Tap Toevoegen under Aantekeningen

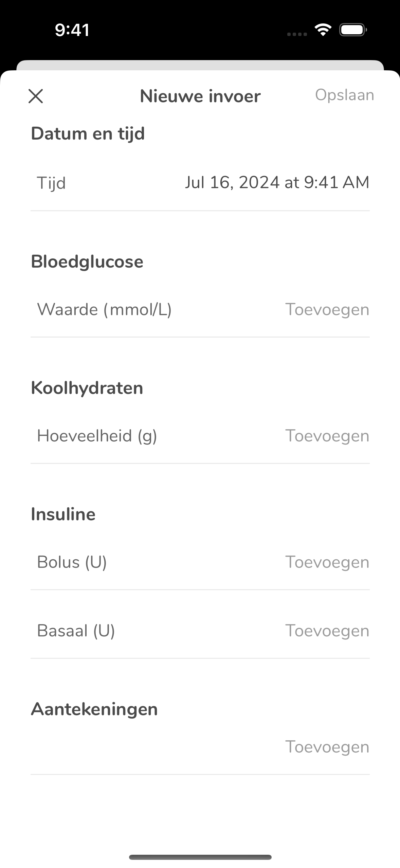pos(327,747)
